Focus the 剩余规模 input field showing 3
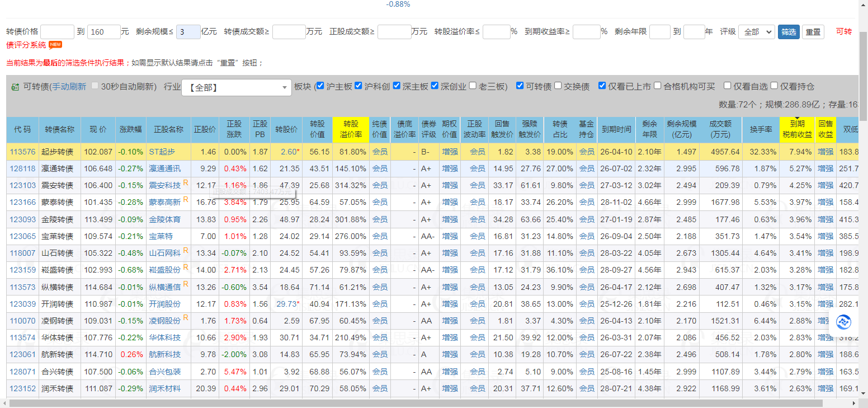The image size is (868, 408). coord(188,32)
